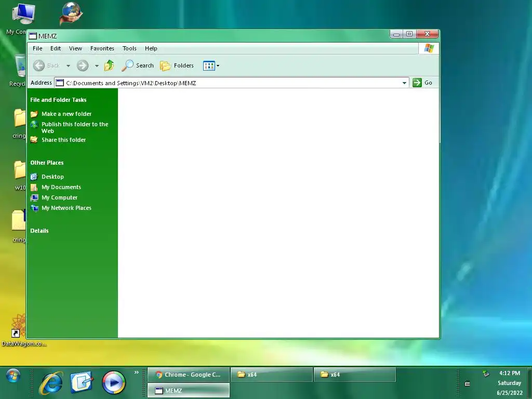Select the w10 folder on desktop
The height and width of the screenshot is (399, 532).
tap(20, 176)
